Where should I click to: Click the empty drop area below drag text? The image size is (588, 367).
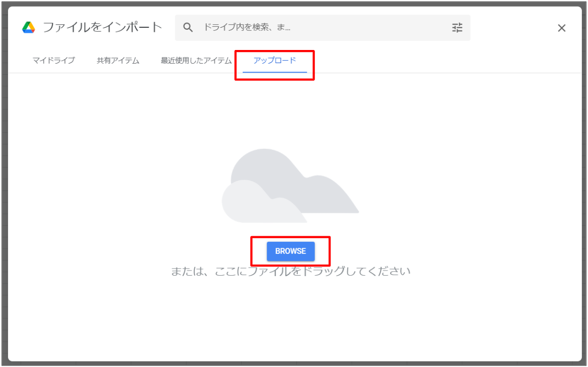click(x=291, y=318)
